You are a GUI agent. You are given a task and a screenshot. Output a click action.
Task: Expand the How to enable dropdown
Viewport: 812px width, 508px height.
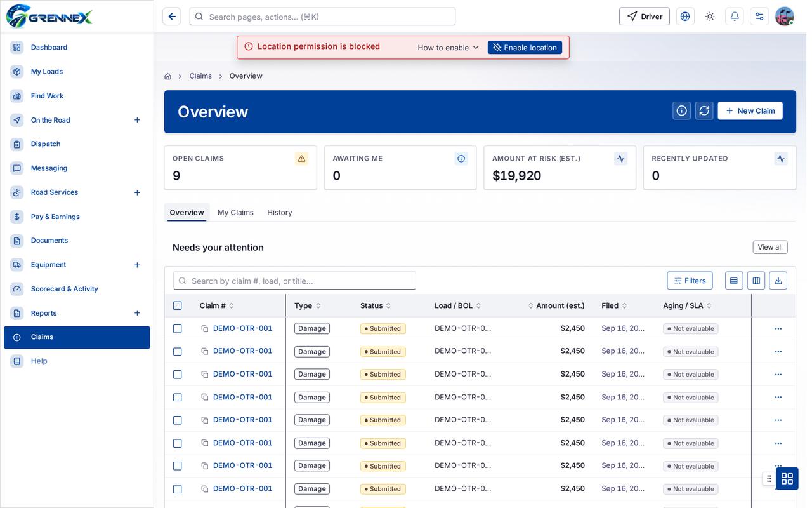449,48
